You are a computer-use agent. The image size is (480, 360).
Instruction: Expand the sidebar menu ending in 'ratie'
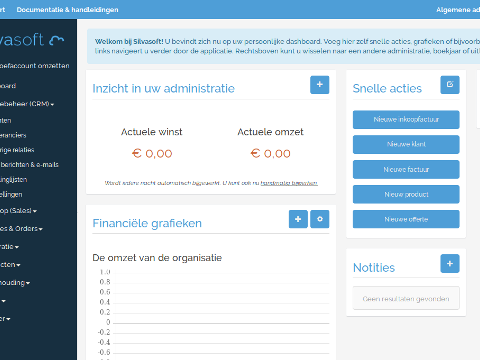pyautogui.click(x=9, y=247)
